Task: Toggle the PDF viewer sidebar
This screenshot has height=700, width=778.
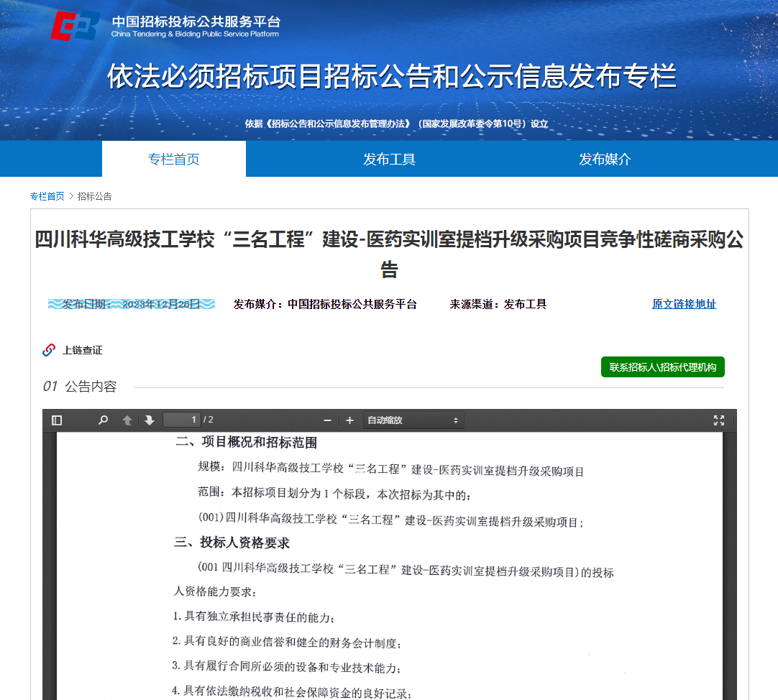Action: coord(57,420)
